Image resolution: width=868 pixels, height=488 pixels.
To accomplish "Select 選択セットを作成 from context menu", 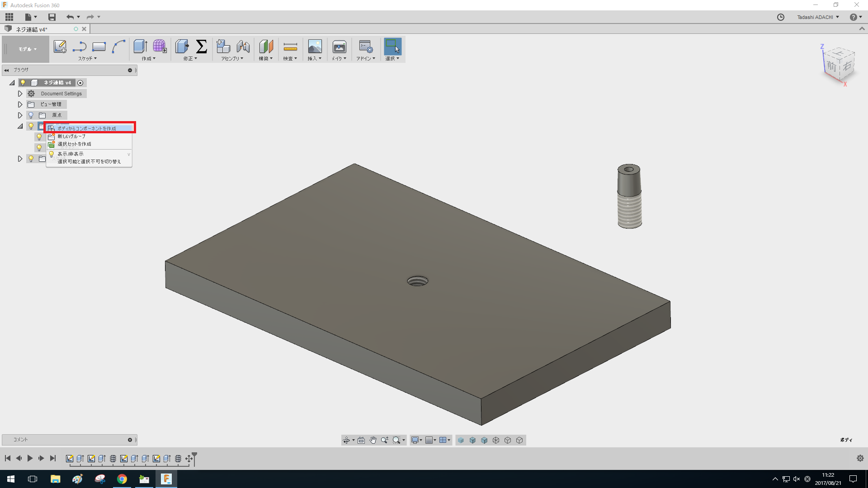I will (74, 144).
